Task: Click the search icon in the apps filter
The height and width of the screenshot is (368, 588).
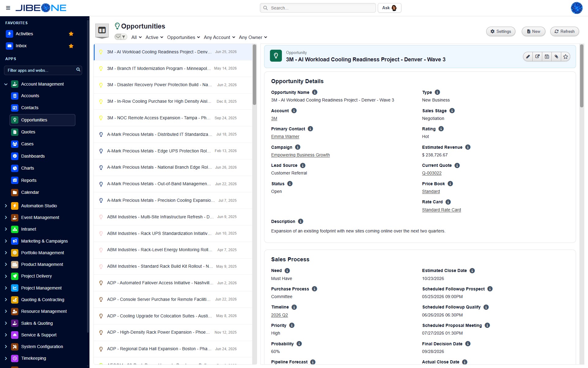Action: point(78,70)
